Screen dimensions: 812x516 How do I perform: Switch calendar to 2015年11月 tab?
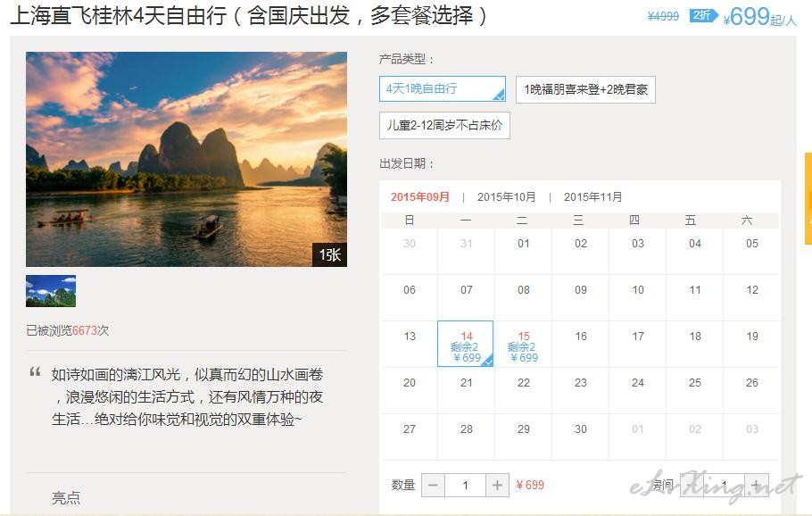pyautogui.click(x=592, y=197)
